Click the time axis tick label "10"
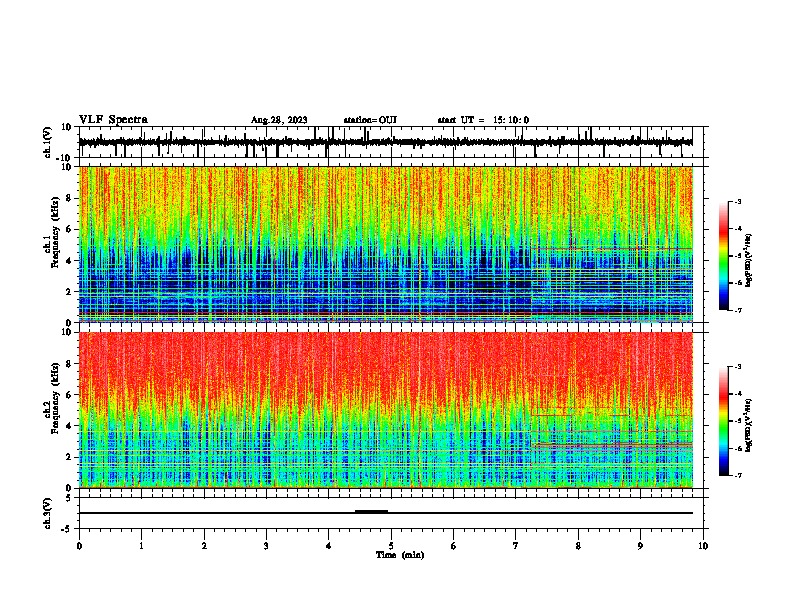792x612 pixels. pyautogui.click(x=703, y=546)
